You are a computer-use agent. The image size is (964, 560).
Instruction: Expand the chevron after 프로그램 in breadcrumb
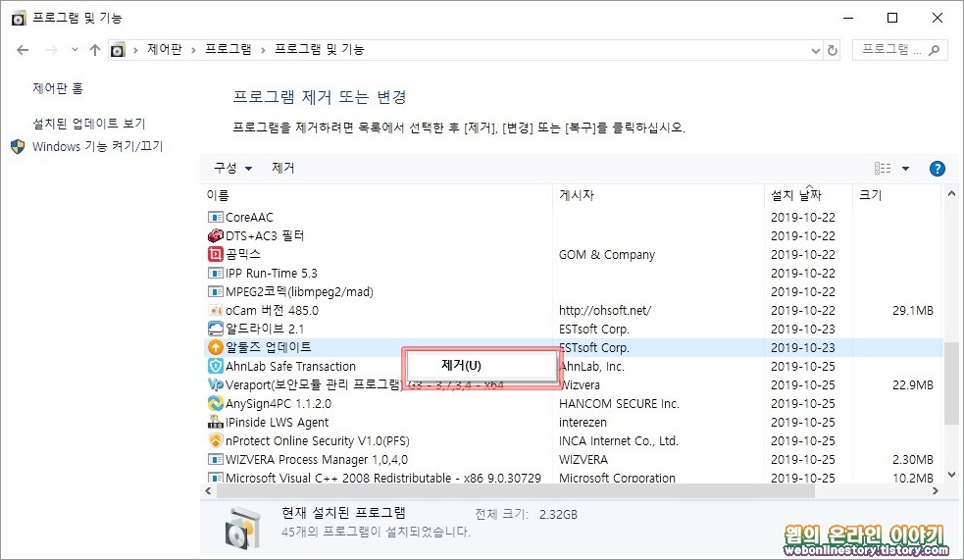pyautogui.click(x=263, y=50)
